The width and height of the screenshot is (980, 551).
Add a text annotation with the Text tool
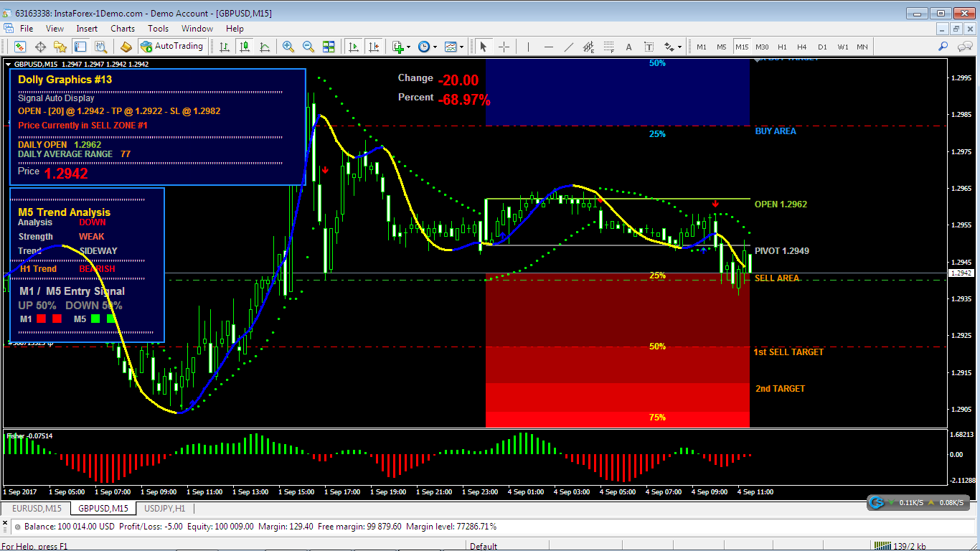(x=628, y=47)
